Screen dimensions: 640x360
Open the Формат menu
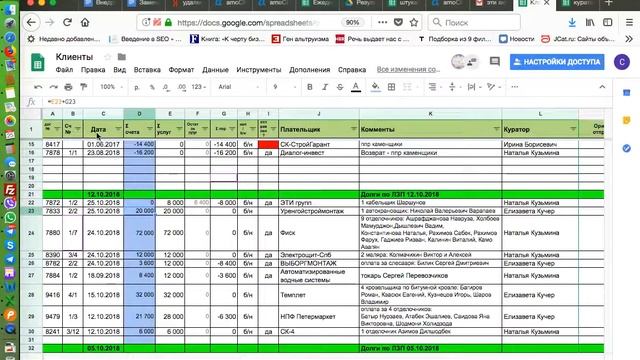click(181, 70)
